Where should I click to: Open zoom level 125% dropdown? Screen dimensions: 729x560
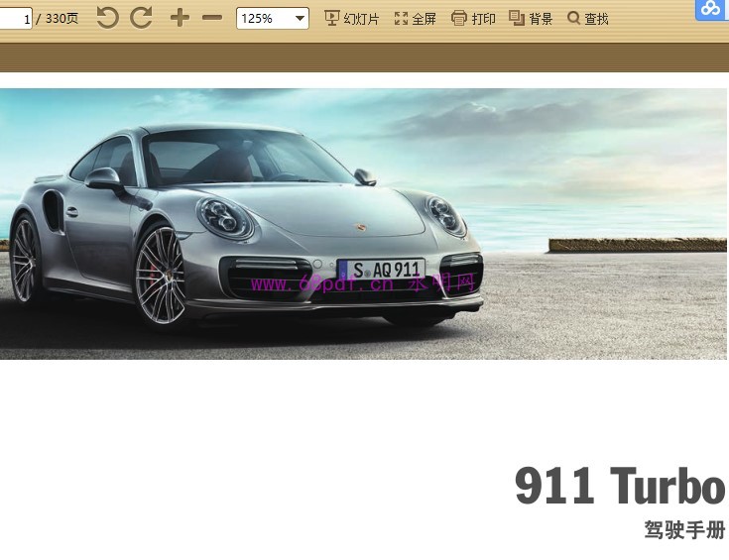pos(273,19)
